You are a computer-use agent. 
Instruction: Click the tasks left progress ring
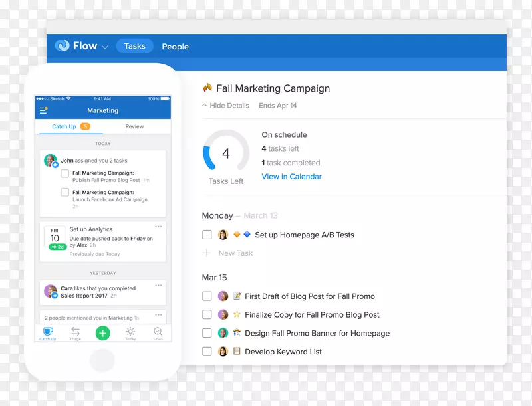click(x=226, y=151)
